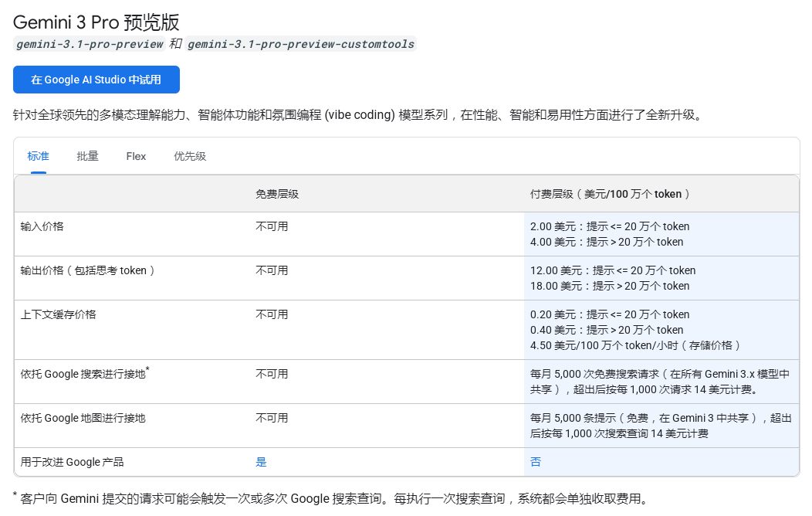Click the gemini-3.1-pro-preview-customtools code text

pyautogui.click(x=301, y=44)
